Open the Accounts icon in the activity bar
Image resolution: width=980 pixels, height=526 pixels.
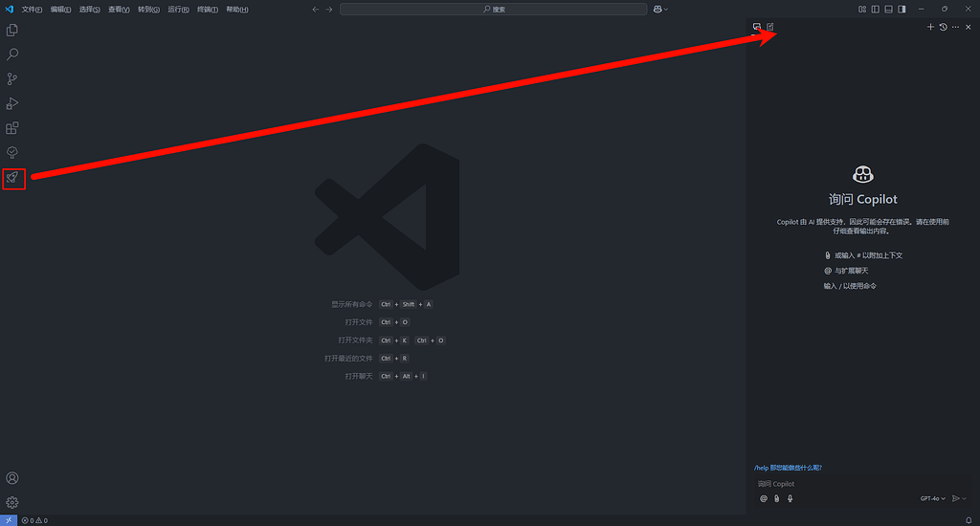tap(11, 478)
